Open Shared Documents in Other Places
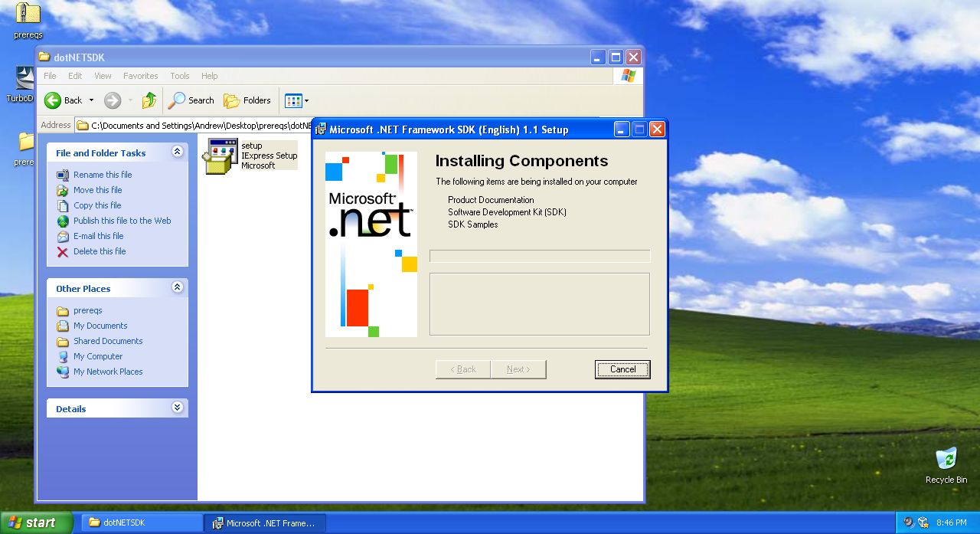980x534 pixels. tap(108, 341)
